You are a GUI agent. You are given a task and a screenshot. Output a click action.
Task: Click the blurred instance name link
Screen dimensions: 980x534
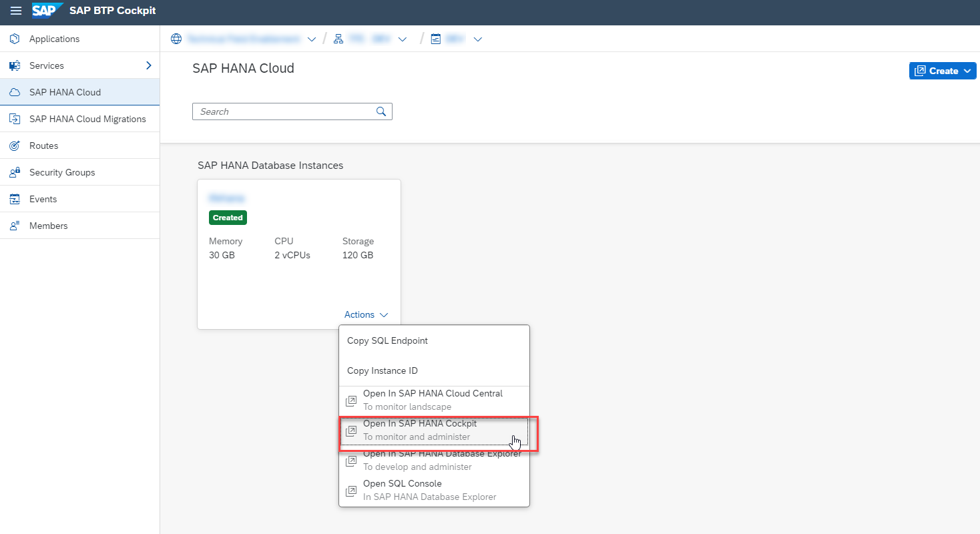coord(227,198)
